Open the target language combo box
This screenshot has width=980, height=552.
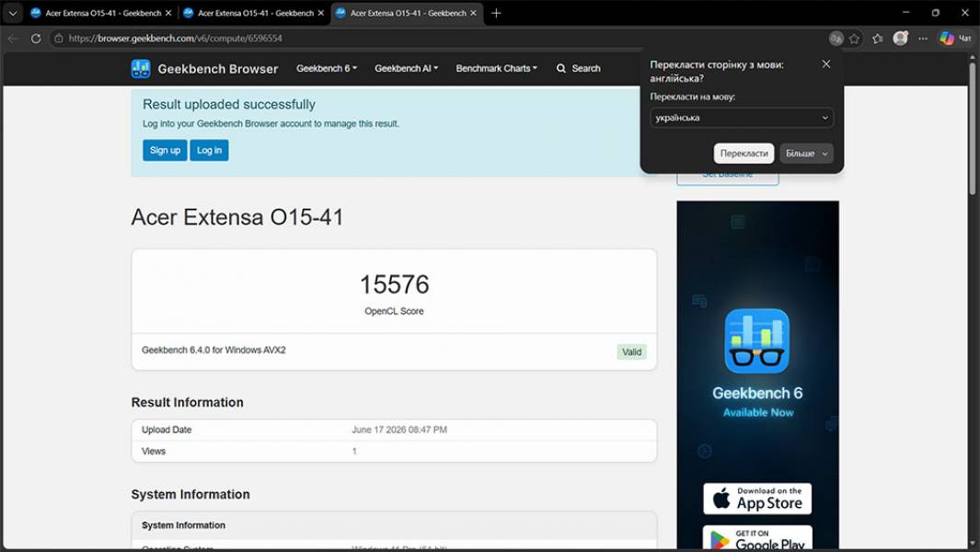tap(742, 118)
